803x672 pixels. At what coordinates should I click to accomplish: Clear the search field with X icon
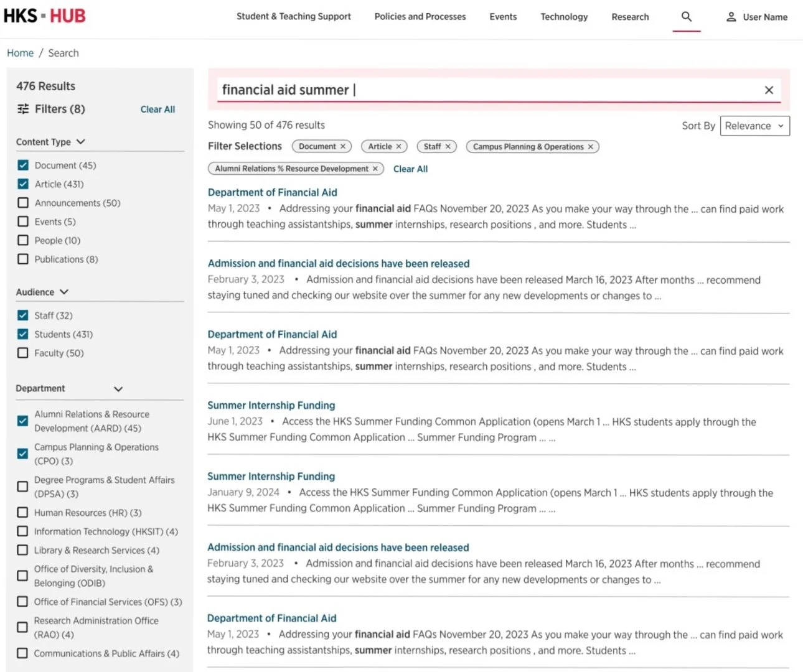pos(769,90)
